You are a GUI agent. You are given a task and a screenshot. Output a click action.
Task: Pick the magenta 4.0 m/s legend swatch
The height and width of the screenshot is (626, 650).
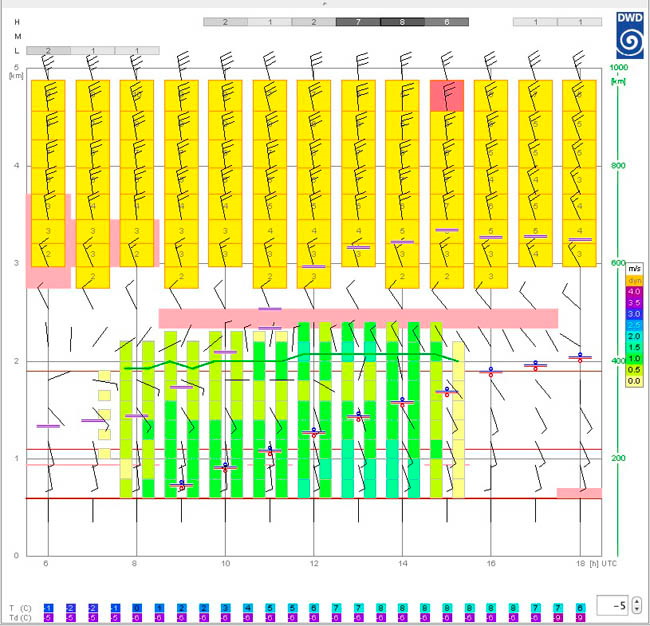click(x=634, y=291)
